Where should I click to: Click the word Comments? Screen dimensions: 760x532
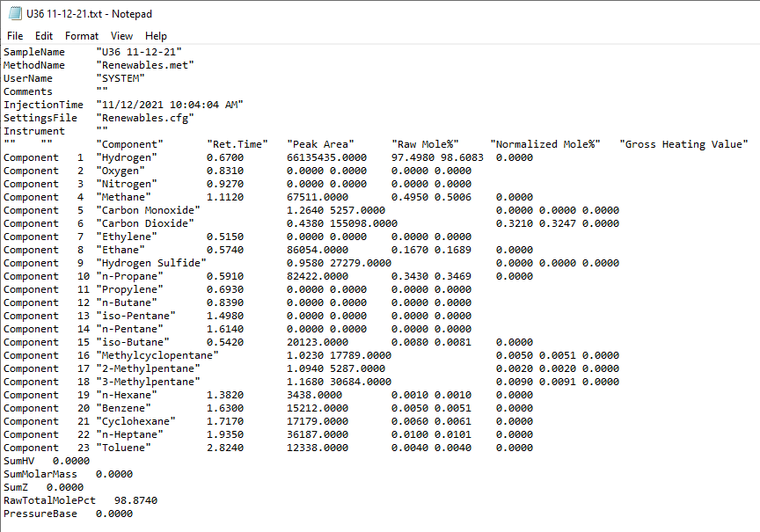27,91
